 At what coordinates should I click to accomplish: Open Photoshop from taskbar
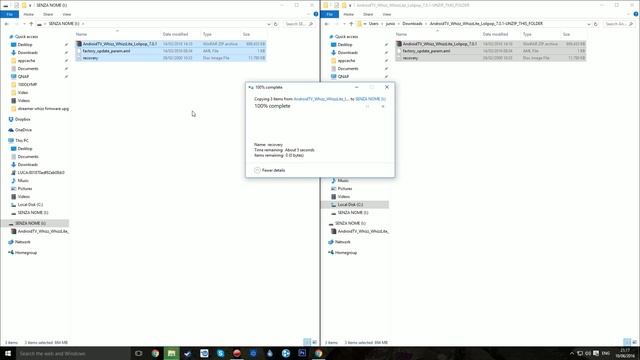302,353
